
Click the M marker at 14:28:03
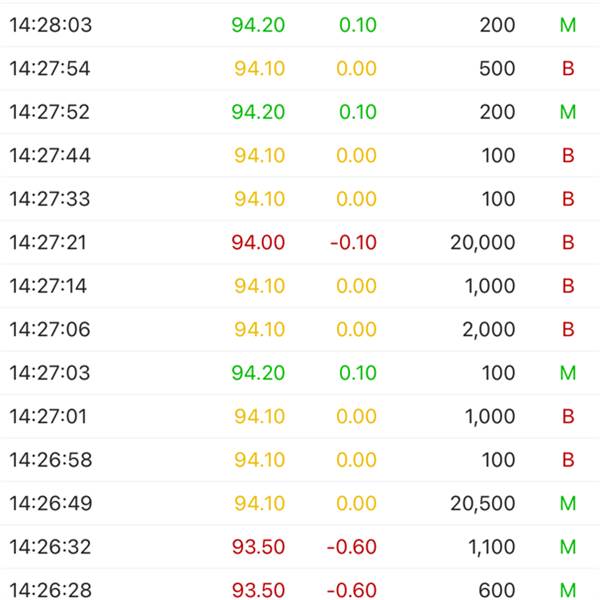[568, 25]
